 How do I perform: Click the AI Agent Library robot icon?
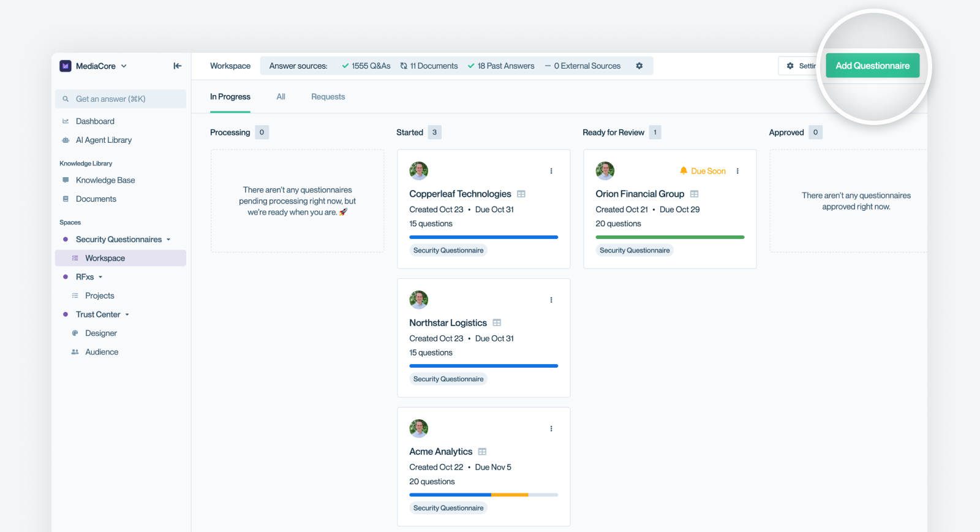click(x=66, y=140)
